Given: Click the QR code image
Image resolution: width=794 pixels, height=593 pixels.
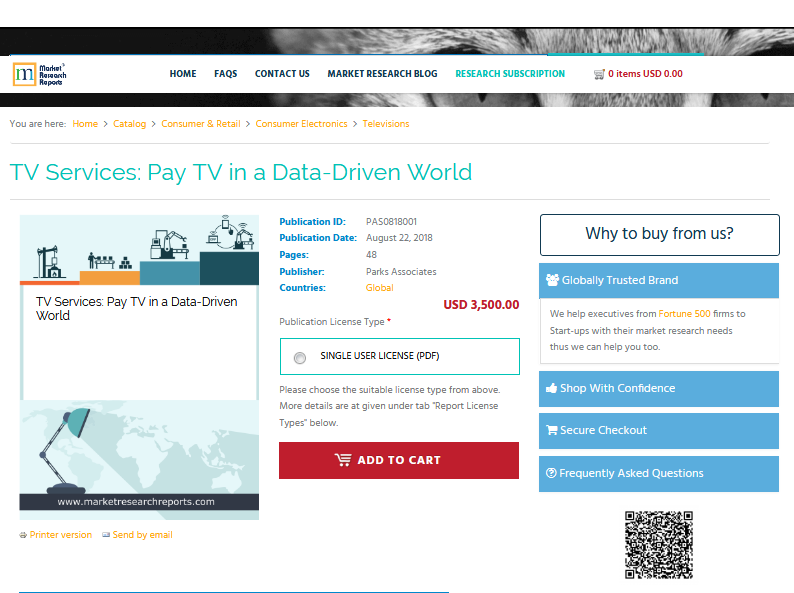Looking at the screenshot, I should click(x=659, y=545).
